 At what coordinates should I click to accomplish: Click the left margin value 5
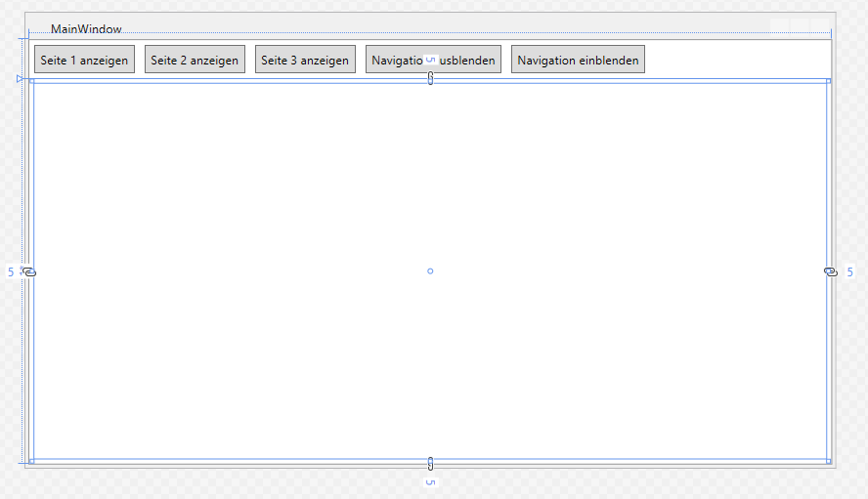[x=12, y=272]
